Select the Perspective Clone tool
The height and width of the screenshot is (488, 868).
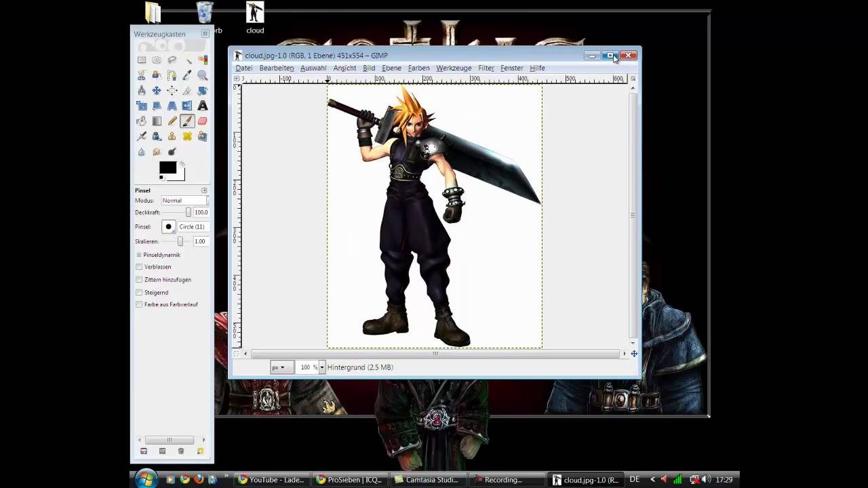tap(203, 136)
